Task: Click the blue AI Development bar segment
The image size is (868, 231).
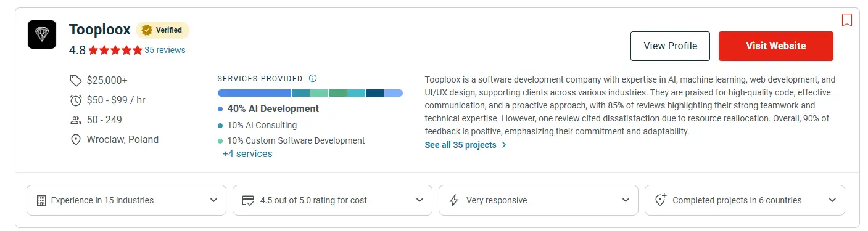Action: point(254,93)
